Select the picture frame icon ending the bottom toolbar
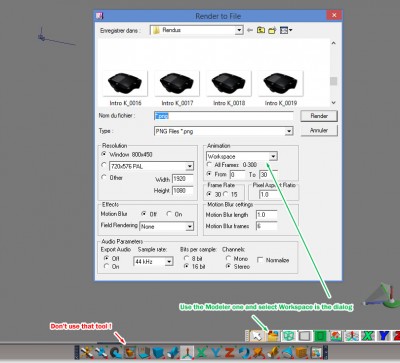This screenshot has width=400, height=363. tap(316, 352)
